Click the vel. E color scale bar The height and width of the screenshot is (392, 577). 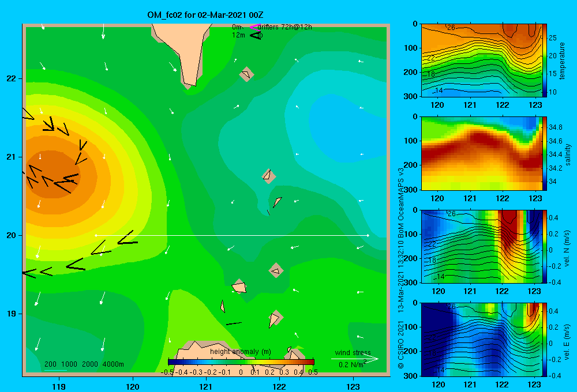pos(545,340)
